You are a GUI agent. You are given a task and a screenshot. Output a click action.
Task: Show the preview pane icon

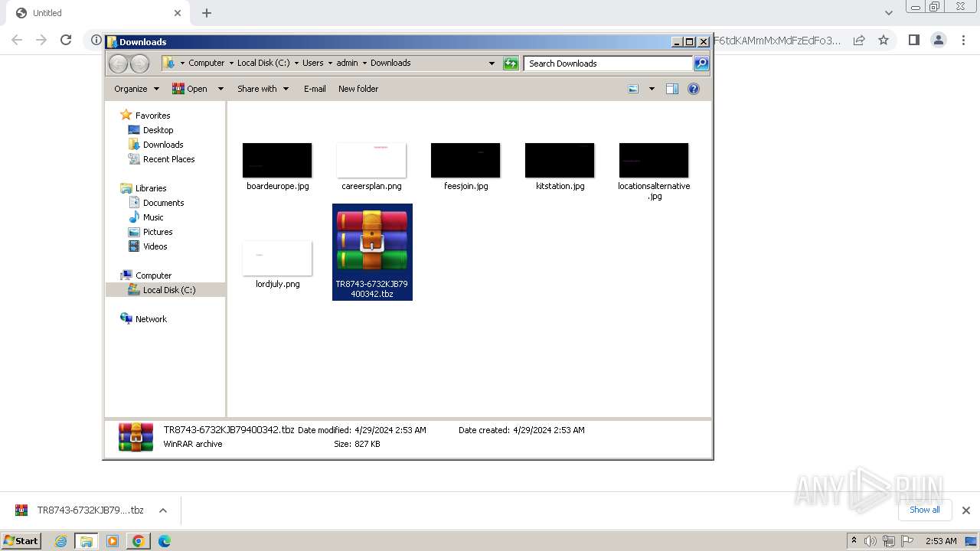(672, 89)
